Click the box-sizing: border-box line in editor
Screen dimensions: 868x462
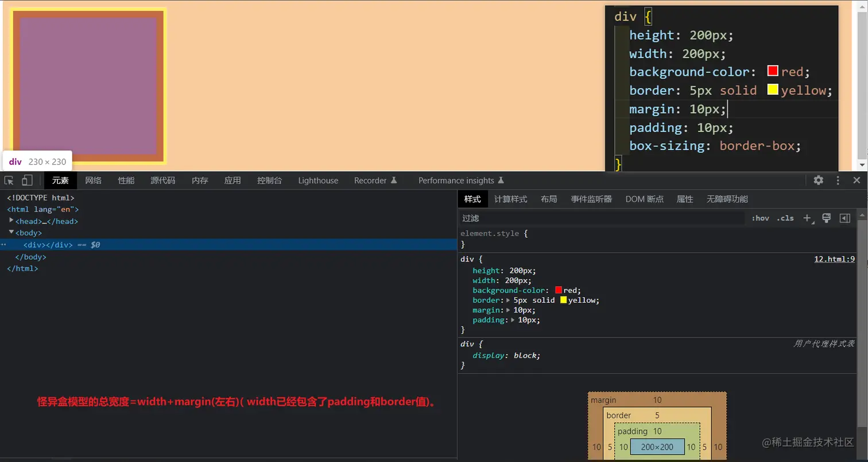coord(715,145)
